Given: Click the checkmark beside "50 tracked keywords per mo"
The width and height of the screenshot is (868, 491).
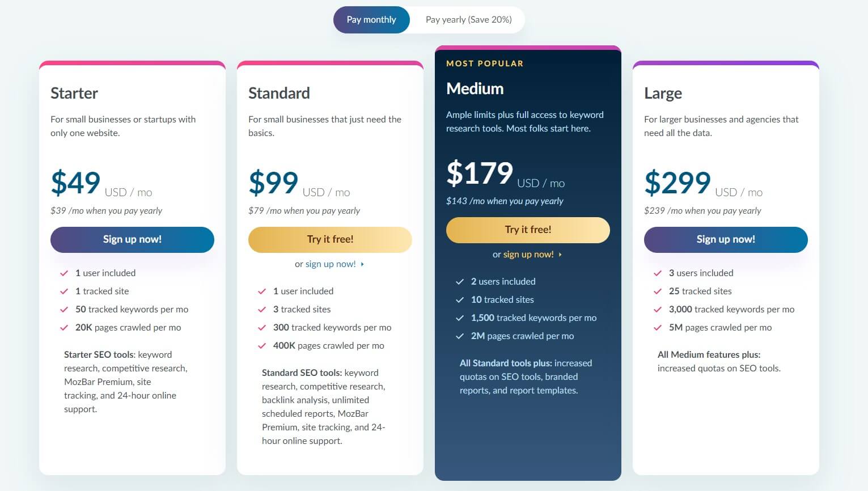Looking at the screenshot, I should coord(64,309).
